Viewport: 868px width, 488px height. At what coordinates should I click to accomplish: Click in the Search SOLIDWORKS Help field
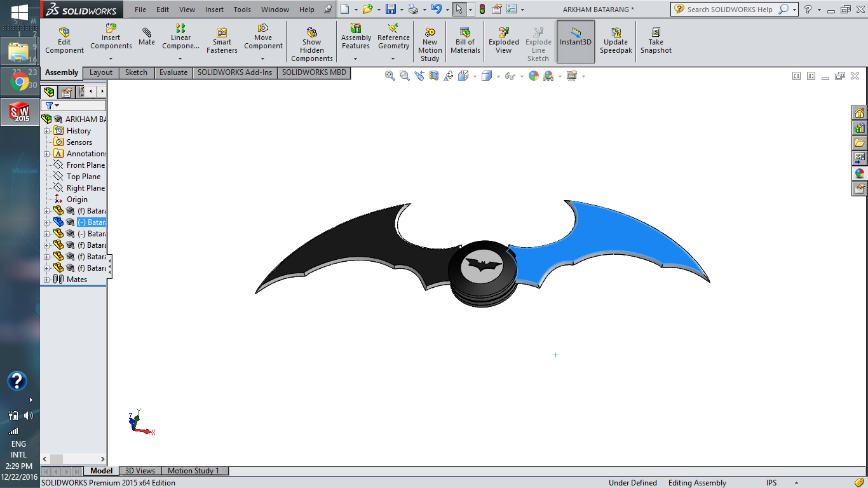[x=730, y=10]
